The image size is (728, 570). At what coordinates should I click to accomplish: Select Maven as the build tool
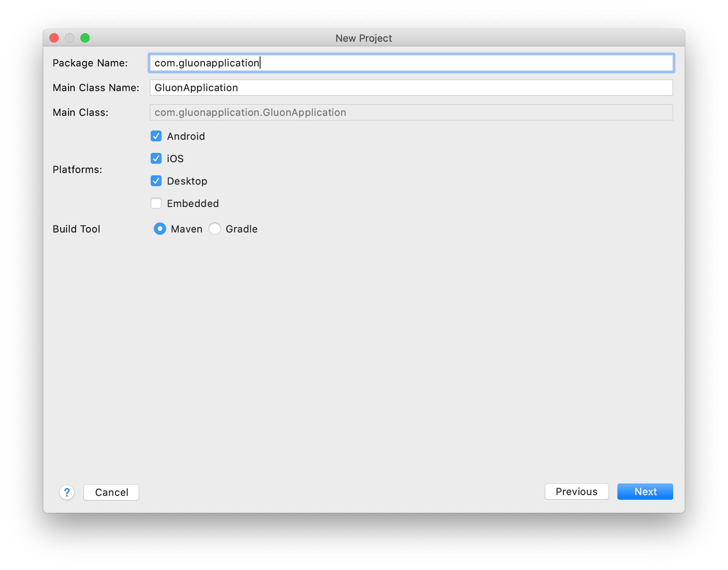point(160,229)
